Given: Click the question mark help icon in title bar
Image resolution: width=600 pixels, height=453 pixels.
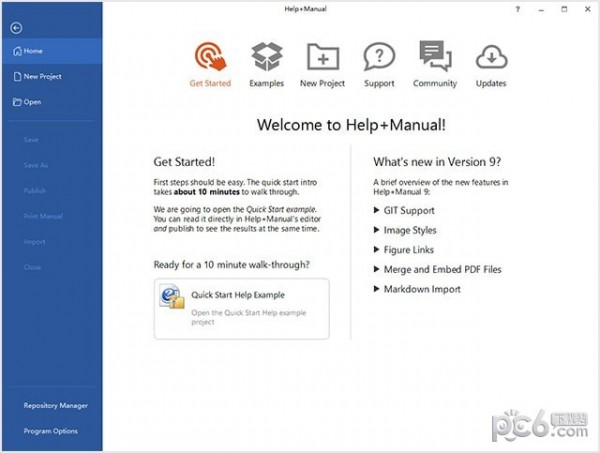Looking at the screenshot, I should click(517, 9).
